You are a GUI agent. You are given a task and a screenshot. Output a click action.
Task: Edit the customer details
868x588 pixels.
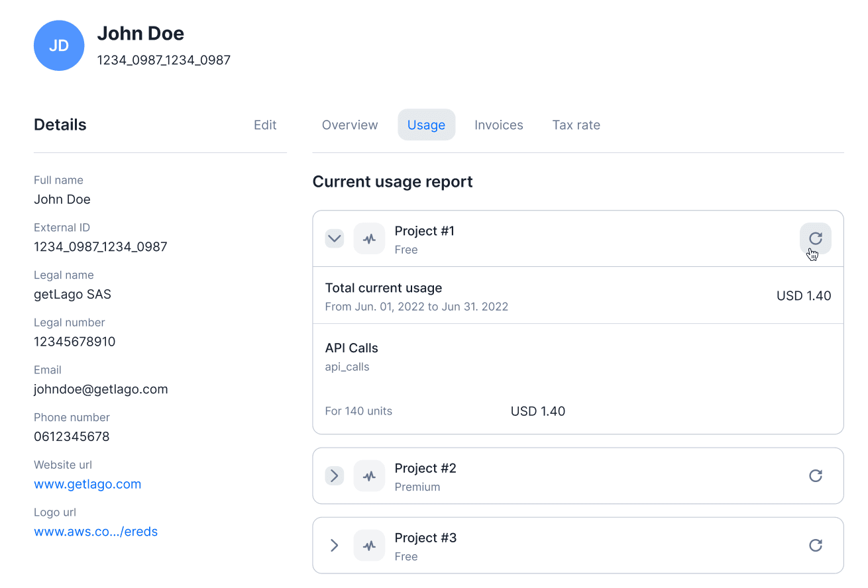[x=265, y=125]
